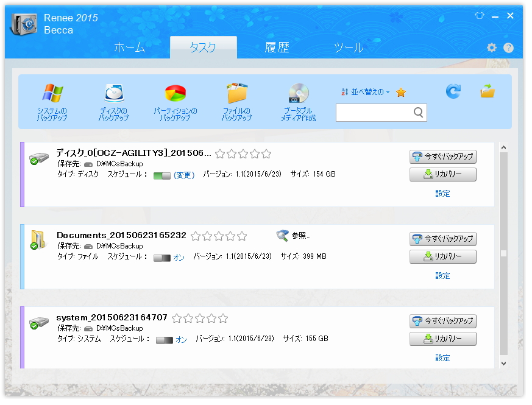Switch to the 履歴 tab
The image size is (532, 405).
click(x=277, y=48)
